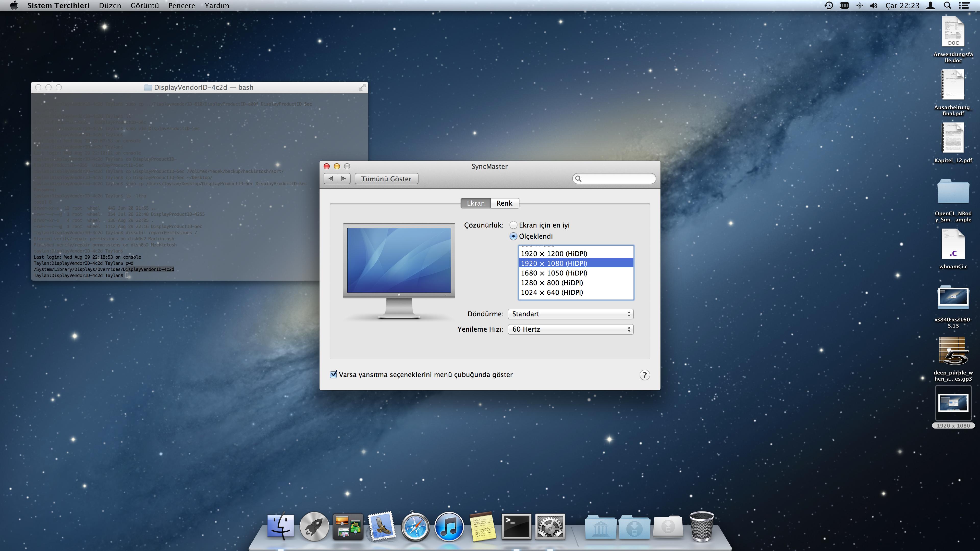Select Kapitel_12.pdf desktop file
This screenshot has width=980, height=551.
point(953,143)
